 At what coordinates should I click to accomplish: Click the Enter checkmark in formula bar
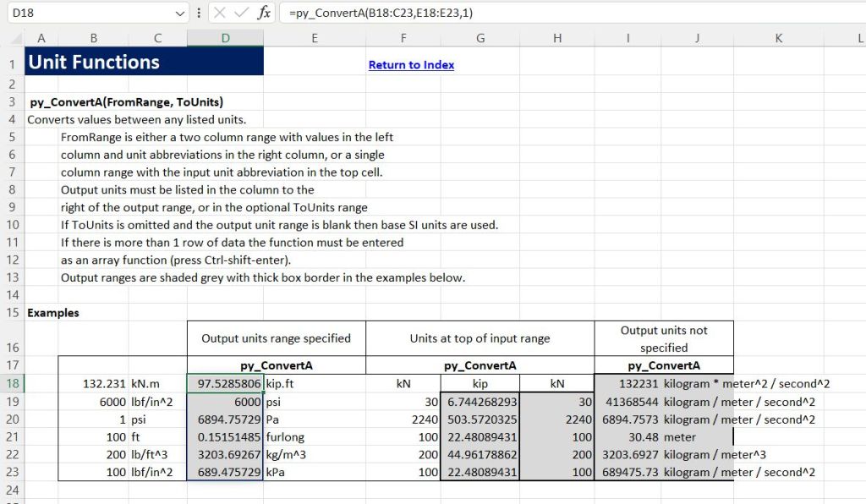point(241,14)
